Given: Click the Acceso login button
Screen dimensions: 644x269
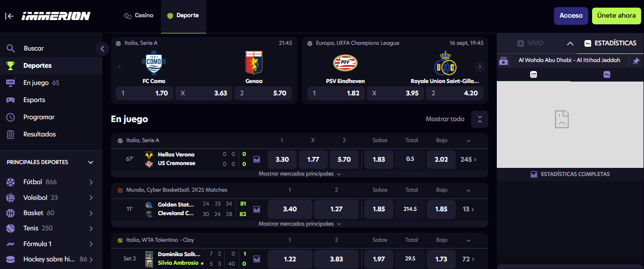Looking at the screenshot, I should pos(571,16).
